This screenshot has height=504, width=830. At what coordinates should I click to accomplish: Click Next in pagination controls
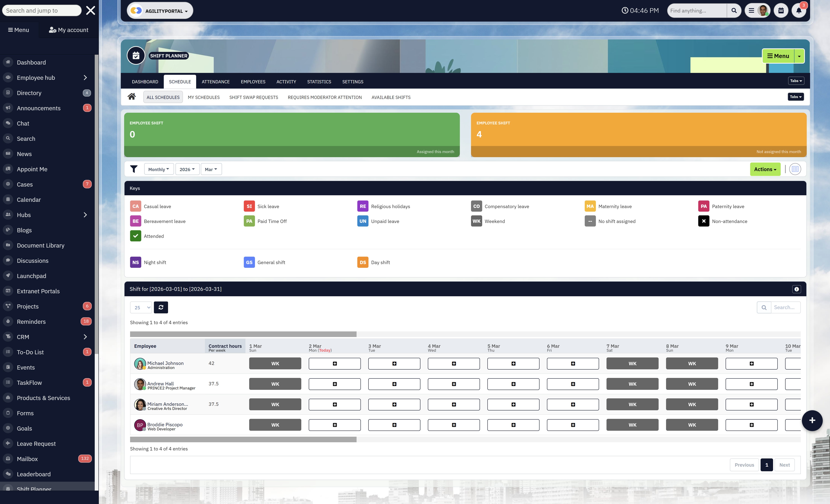pos(784,465)
